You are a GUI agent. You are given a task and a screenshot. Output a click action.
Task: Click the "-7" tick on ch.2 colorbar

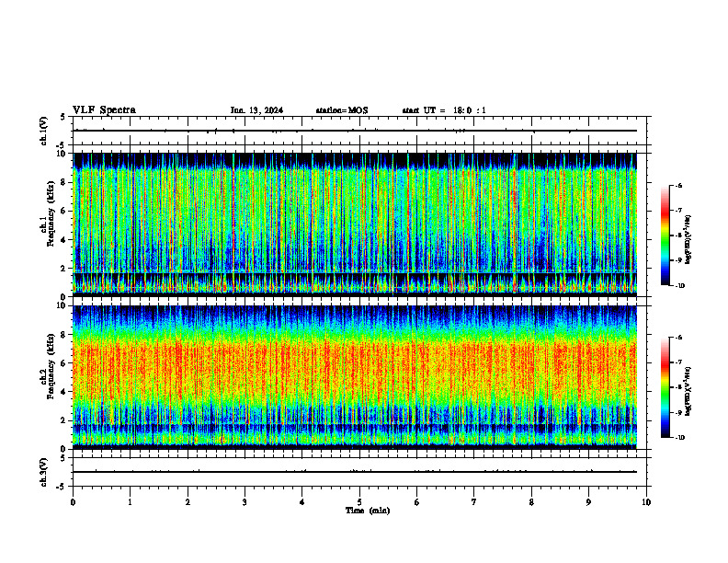pyautogui.click(x=678, y=362)
